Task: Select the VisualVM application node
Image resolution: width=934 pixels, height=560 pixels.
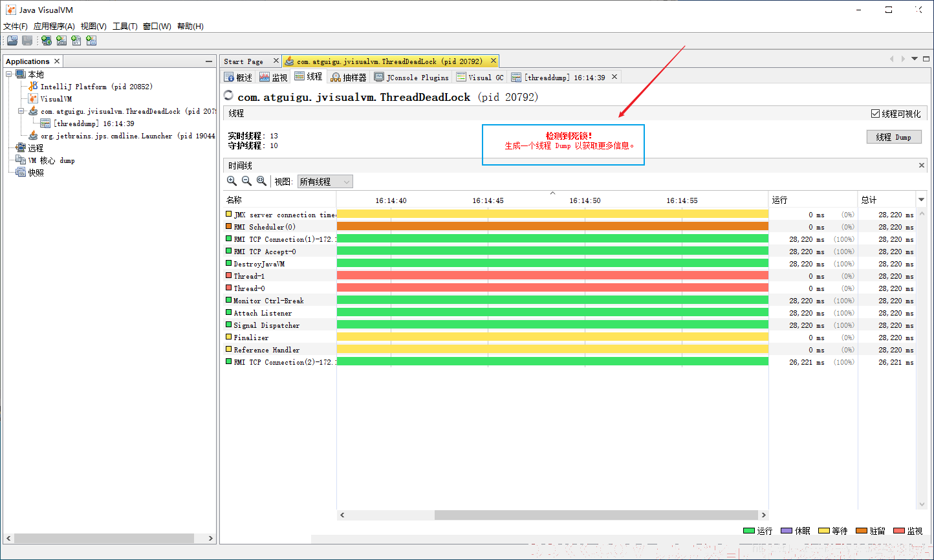Action: pyautogui.click(x=50, y=99)
